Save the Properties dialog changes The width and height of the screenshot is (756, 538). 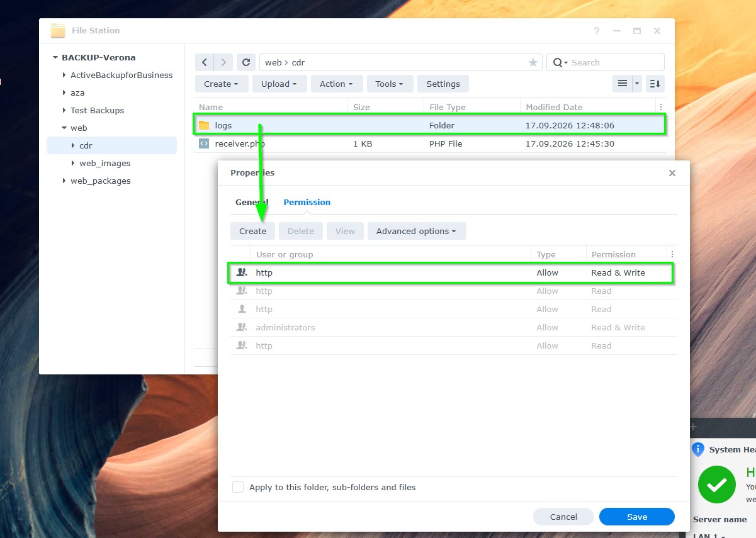pos(637,517)
